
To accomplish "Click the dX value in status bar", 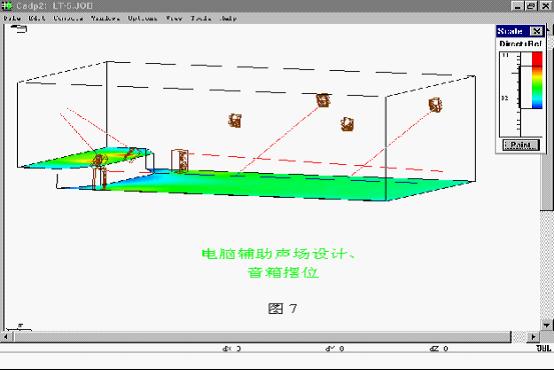I will [232, 349].
